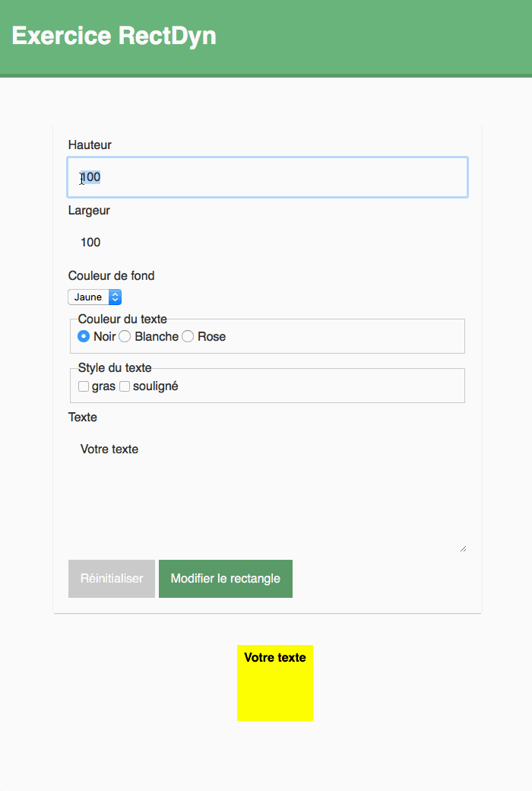Click the yellow rectangle preview
The height and width of the screenshot is (791, 532).
coord(275,683)
